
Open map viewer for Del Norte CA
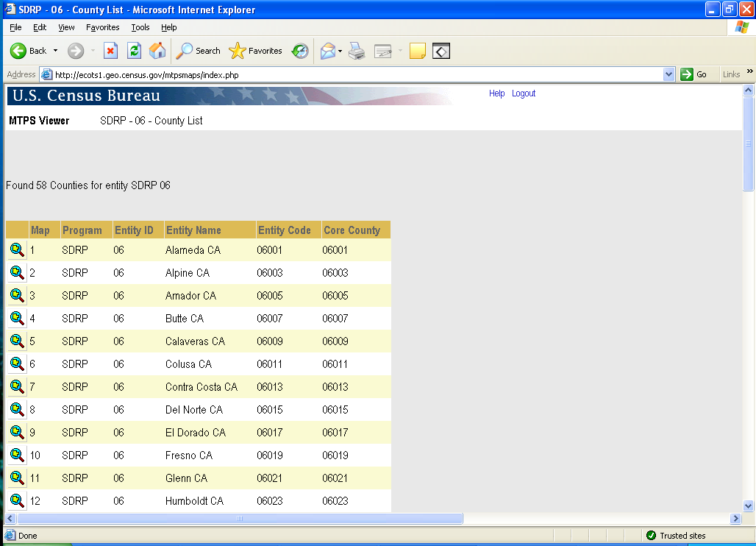tap(18, 409)
